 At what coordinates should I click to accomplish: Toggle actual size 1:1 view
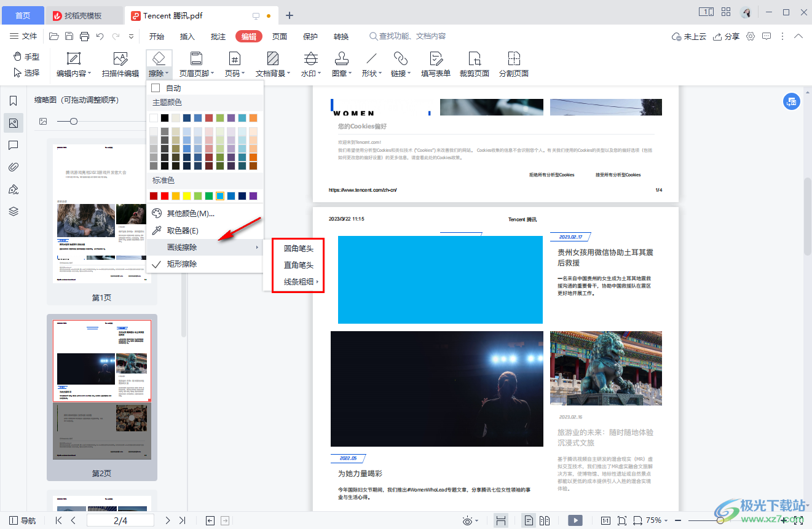click(x=605, y=520)
